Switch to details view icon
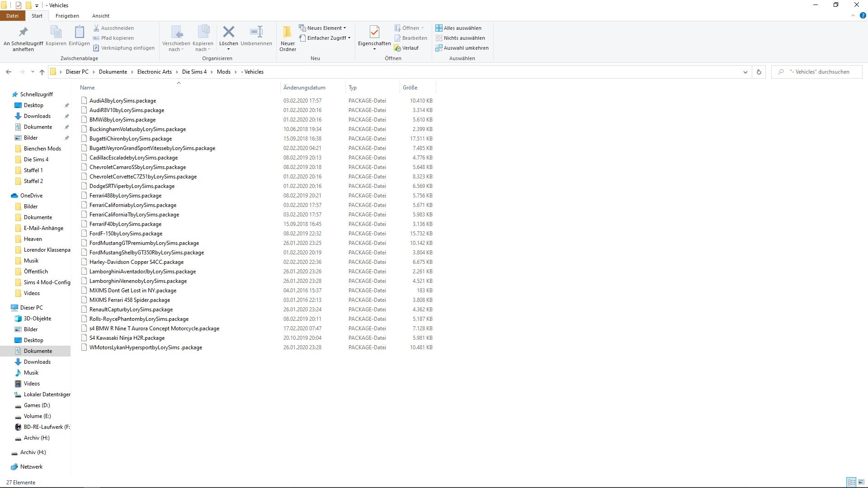The image size is (868, 488). tap(851, 482)
